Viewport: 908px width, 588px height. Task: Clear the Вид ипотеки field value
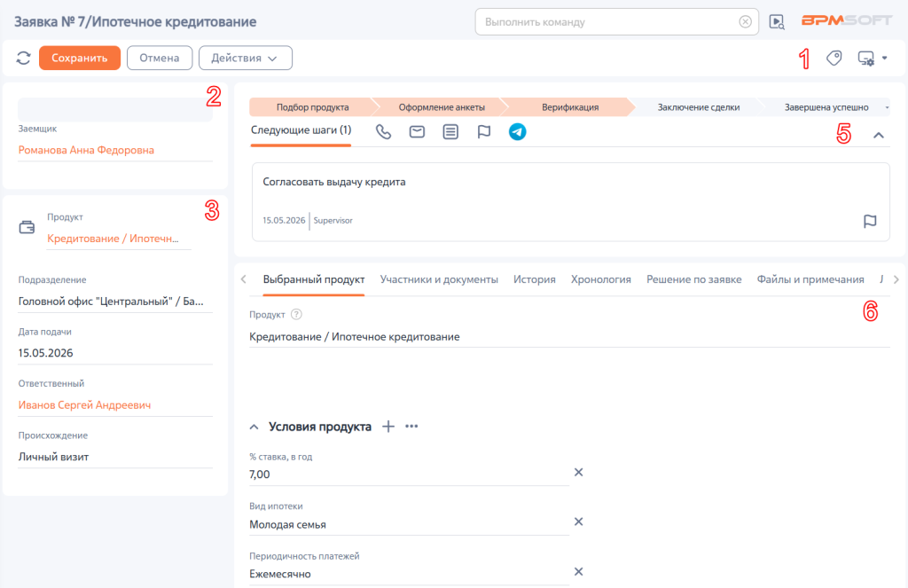(578, 522)
